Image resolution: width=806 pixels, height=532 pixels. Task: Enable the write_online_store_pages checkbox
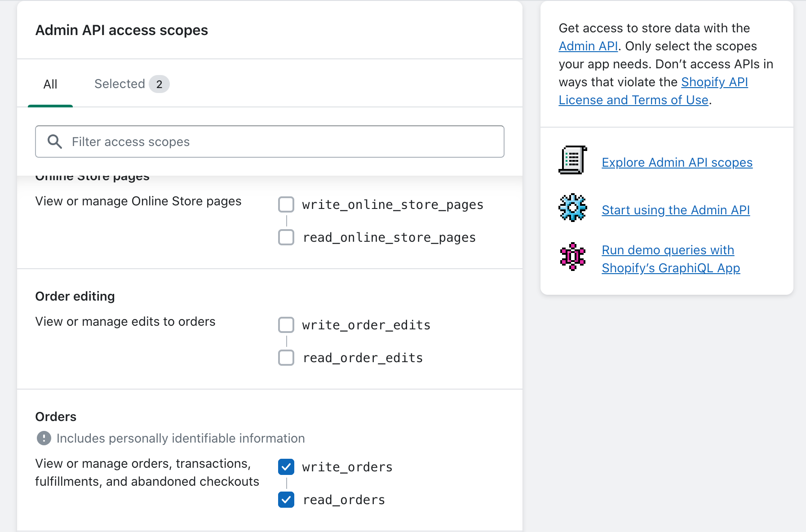[286, 204]
